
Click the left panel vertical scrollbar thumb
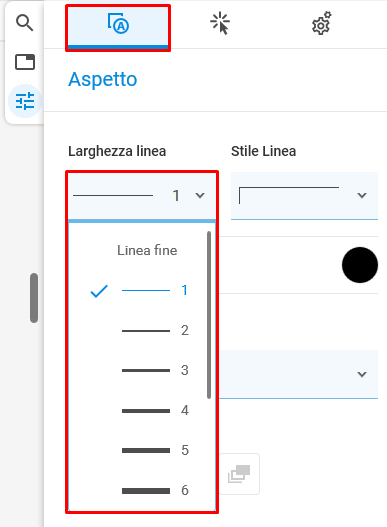tap(34, 298)
